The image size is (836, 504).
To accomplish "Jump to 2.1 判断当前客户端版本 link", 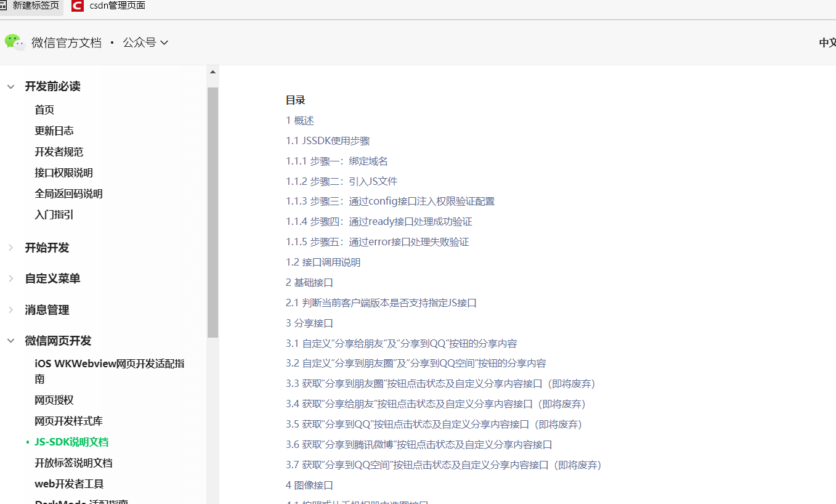I will click(x=381, y=303).
